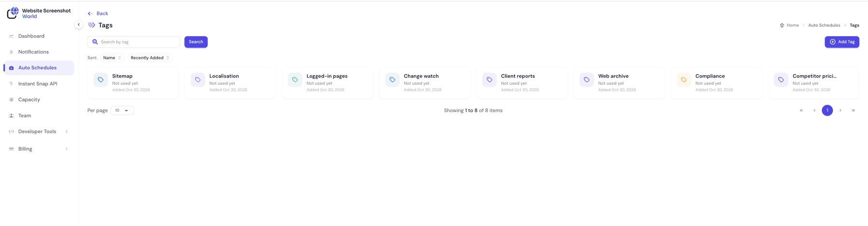The width and height of the screenshot is (868, 226).
Task: Click the Localisation tag icon
Action: click(x=198, y=80)
